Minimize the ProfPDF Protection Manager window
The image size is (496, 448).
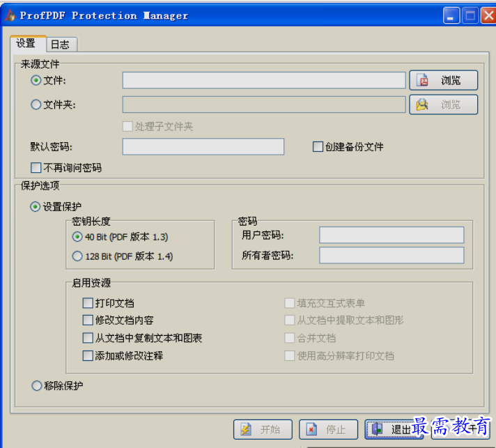tap(451, 15)
